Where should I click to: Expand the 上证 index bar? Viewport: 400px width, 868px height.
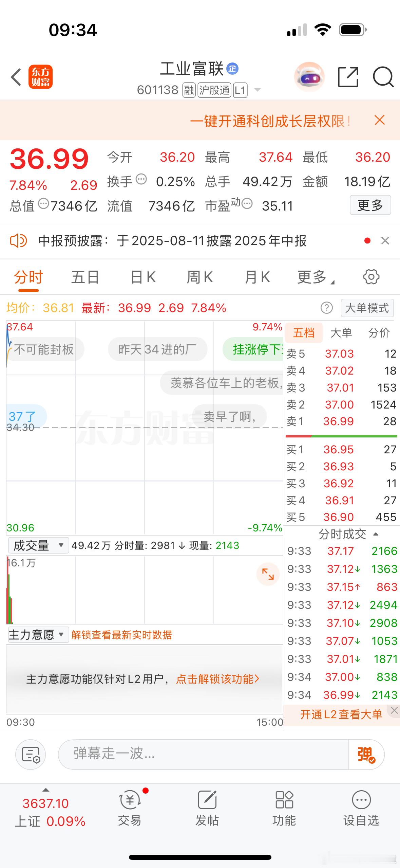(x=50, y=812)
